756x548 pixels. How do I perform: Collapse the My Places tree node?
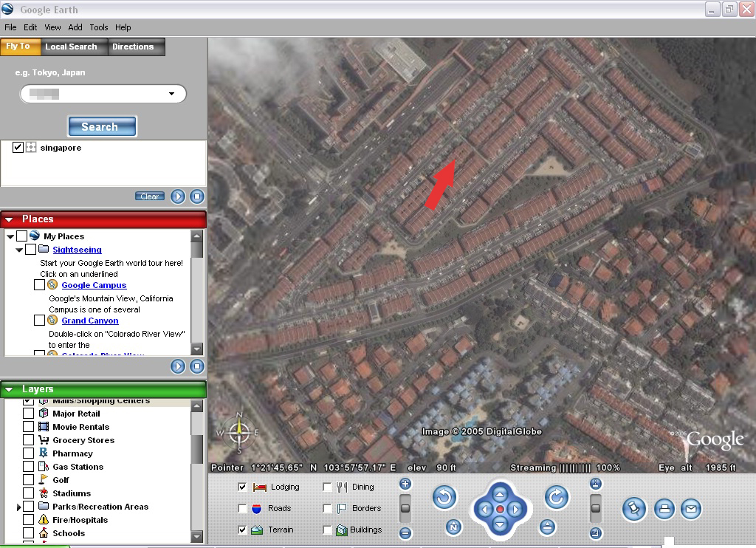[x=10, y=237]
